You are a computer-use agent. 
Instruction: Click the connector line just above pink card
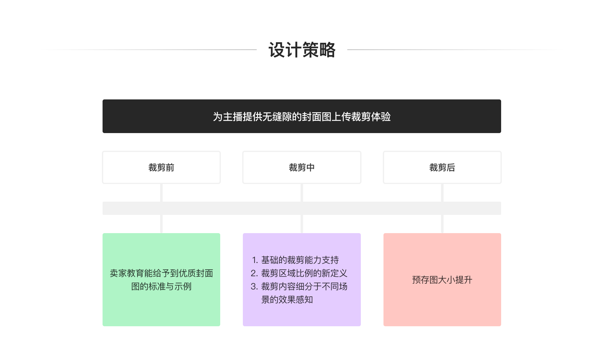click(442, 224)
